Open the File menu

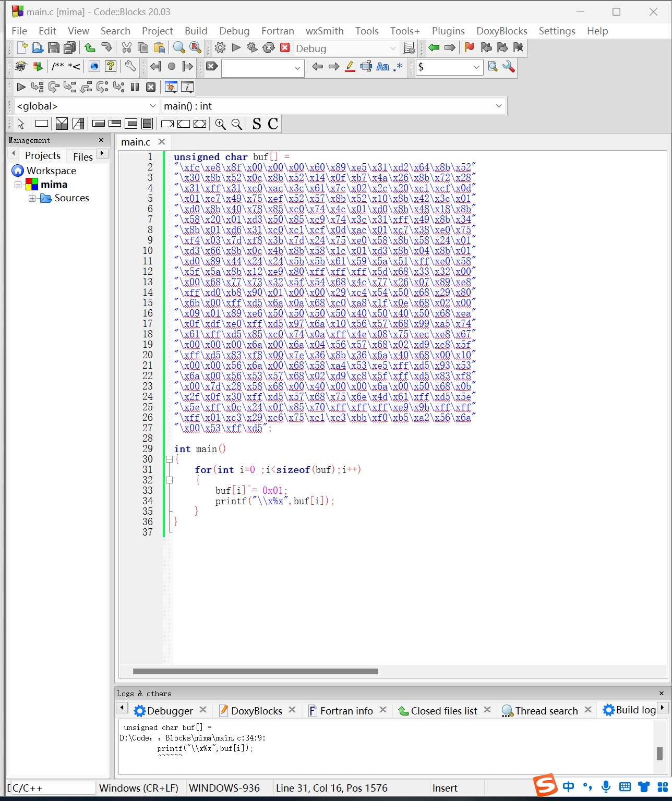point(19,31)
